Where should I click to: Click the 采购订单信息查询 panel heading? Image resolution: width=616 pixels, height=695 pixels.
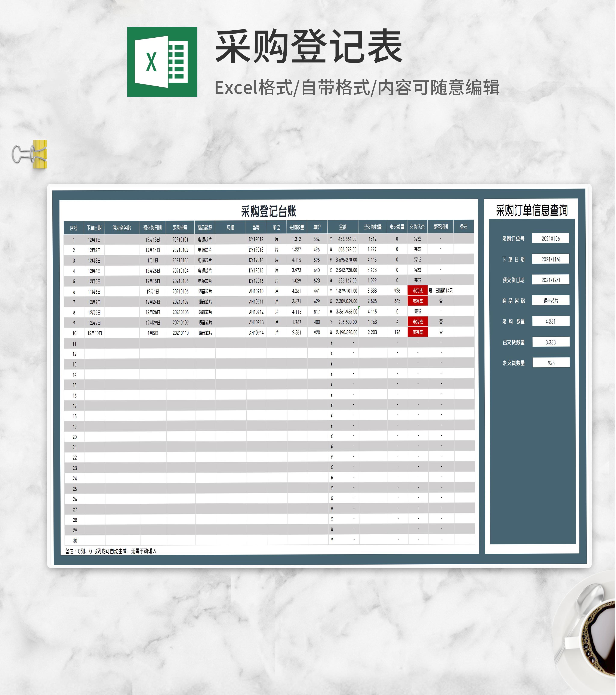click(532, 210)
